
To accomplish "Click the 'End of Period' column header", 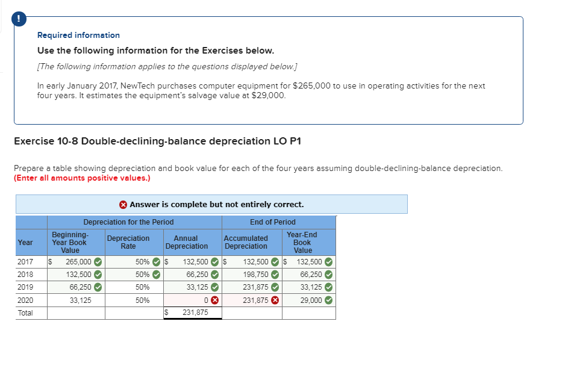I will click(x=273, y=222).
